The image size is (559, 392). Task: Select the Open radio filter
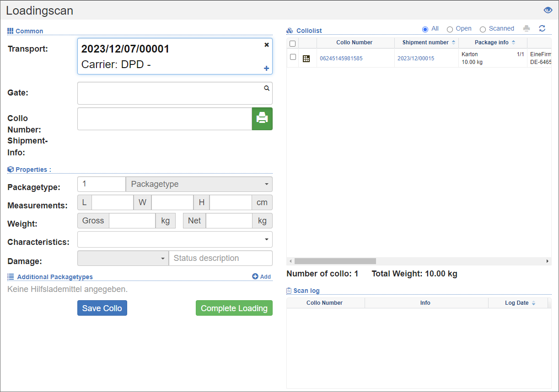coord(450,29)
